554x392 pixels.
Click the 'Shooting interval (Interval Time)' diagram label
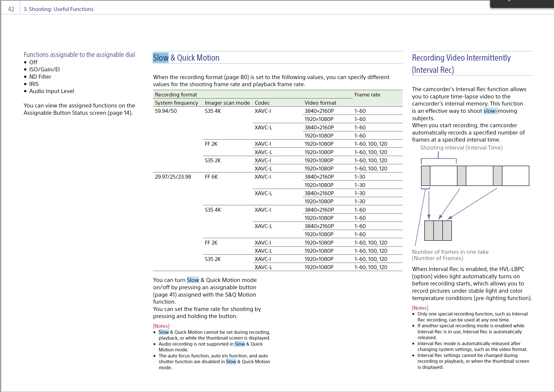click(x=461, y=148)
